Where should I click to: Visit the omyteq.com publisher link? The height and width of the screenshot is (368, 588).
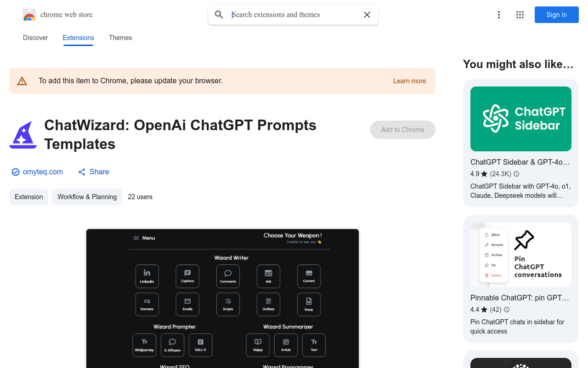tap(43, 172)
